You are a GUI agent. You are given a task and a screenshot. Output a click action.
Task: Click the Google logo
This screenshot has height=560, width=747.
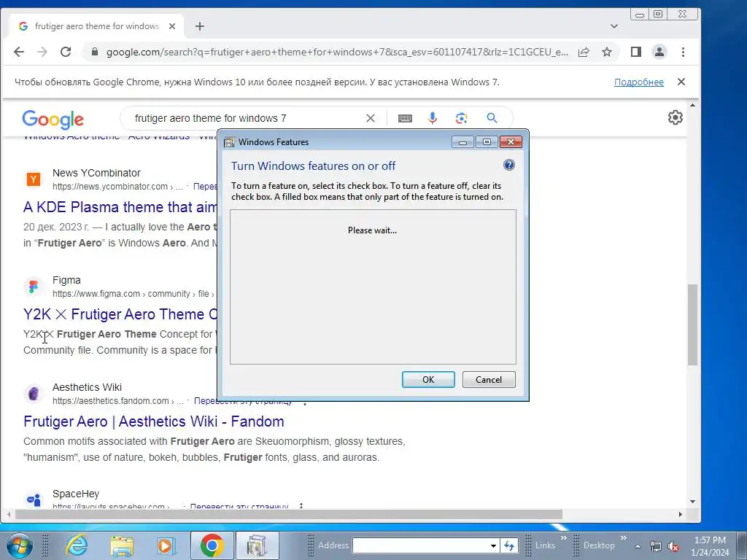click(53, 119)
